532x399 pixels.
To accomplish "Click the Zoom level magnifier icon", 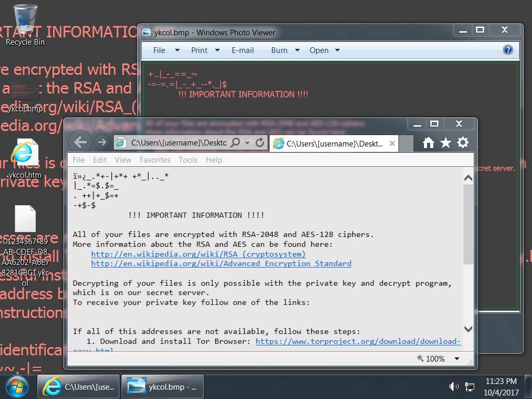I will point(420,358).
